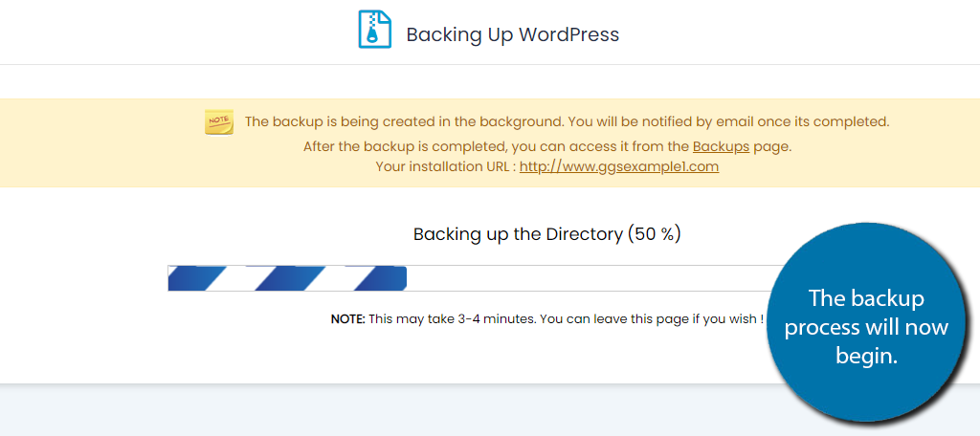Image resolution: width=980 pixels, height=436 pixels.
Task: Click the "Your installation URL :" label
Action: coord(445,166)
